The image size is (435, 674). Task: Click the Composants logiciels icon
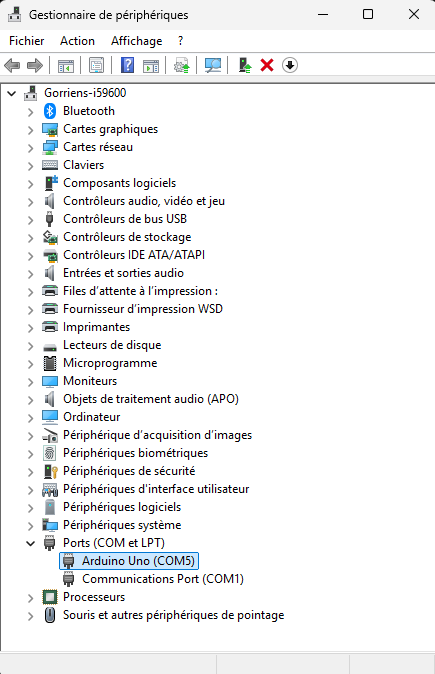point(51,183)
